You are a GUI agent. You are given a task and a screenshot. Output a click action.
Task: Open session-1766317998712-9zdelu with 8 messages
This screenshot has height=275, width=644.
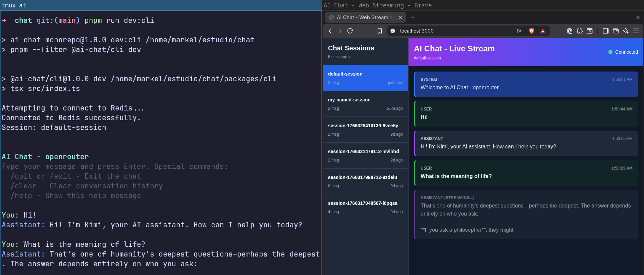[x=365, y=181]
